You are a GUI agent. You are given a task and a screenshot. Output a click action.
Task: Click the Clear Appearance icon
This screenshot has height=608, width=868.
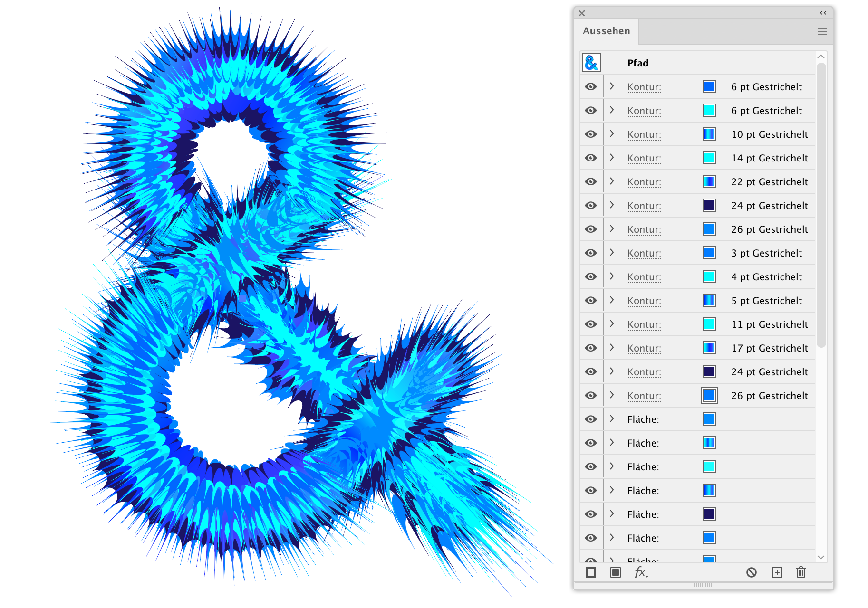(752, 572)
